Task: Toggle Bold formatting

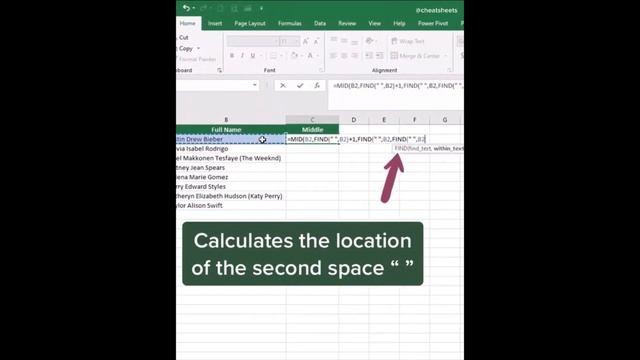Action: coord(232,56)
